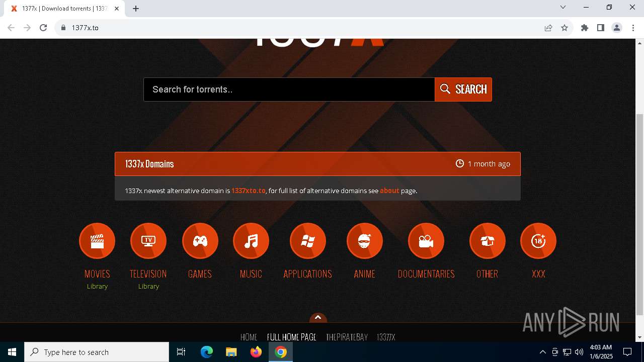Expand Chrome tab search dropdown
Screen dimensions: 644x362
point(563,7)
